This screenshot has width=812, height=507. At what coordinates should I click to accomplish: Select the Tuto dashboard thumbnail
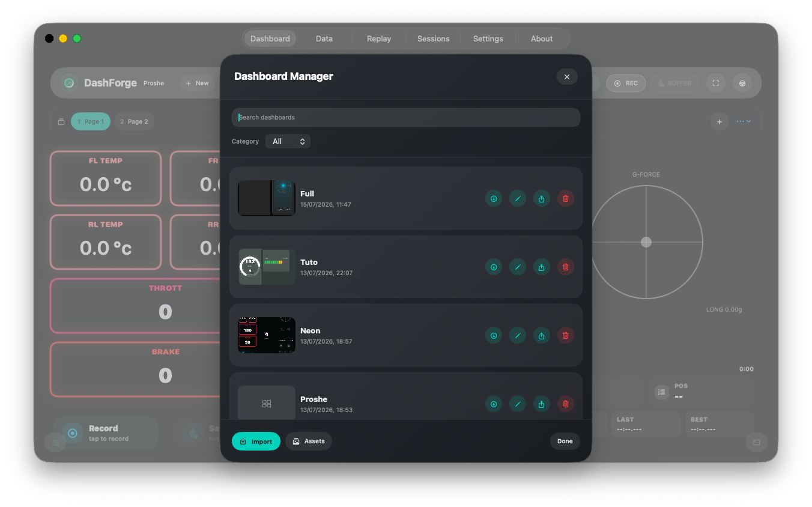coord(267,267)
